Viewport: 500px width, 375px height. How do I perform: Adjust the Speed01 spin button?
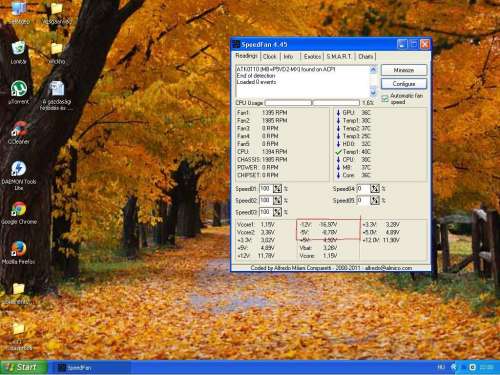[277, 189]
